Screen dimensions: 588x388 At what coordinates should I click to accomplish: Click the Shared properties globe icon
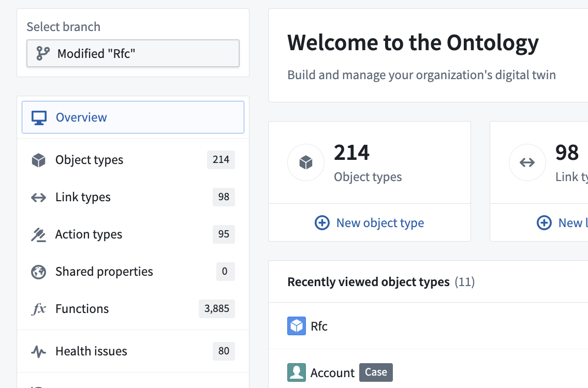[x=39, y=272]
